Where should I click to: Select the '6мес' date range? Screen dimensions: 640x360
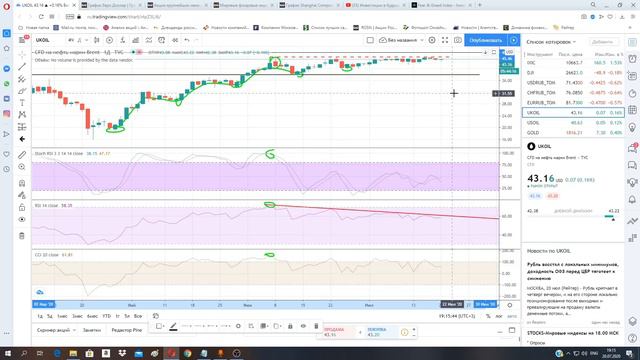pos(92,316)
